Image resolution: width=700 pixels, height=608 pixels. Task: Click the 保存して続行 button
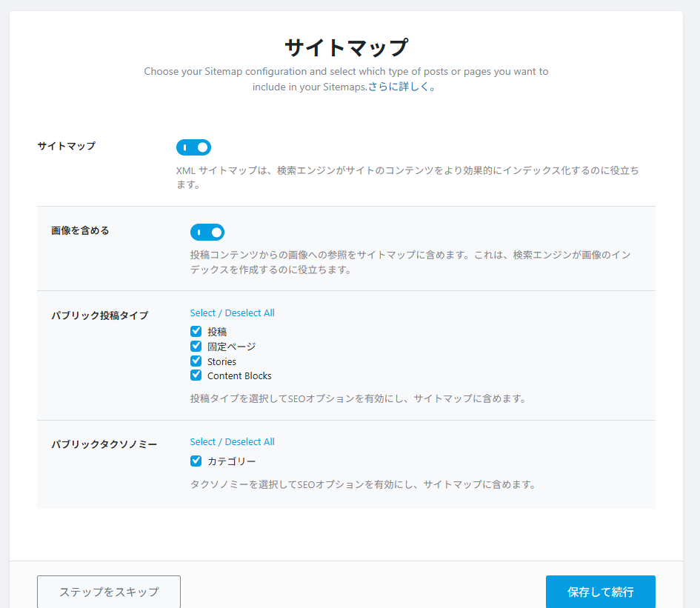pyautogui.click(x=600, y=592)
